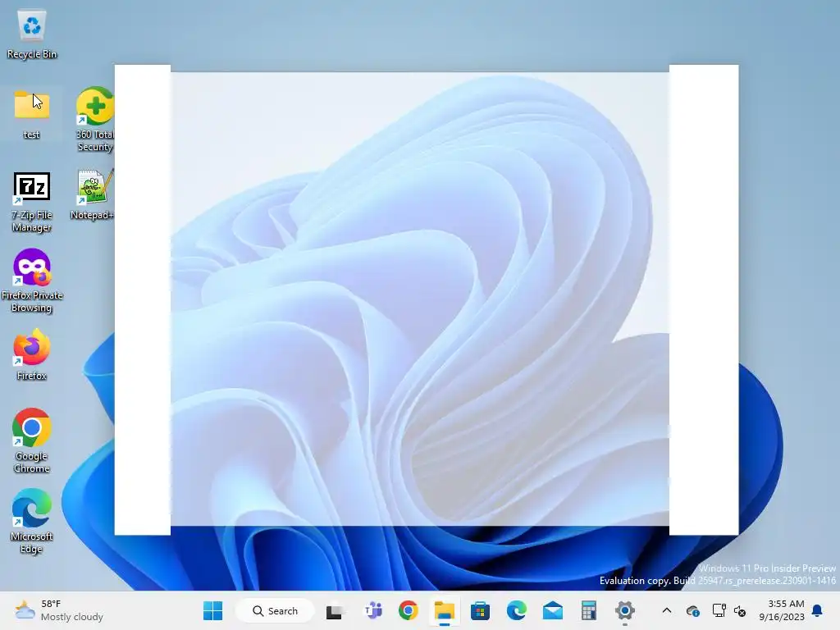Open Calculator from the taskbar

(x=589, y=610)
